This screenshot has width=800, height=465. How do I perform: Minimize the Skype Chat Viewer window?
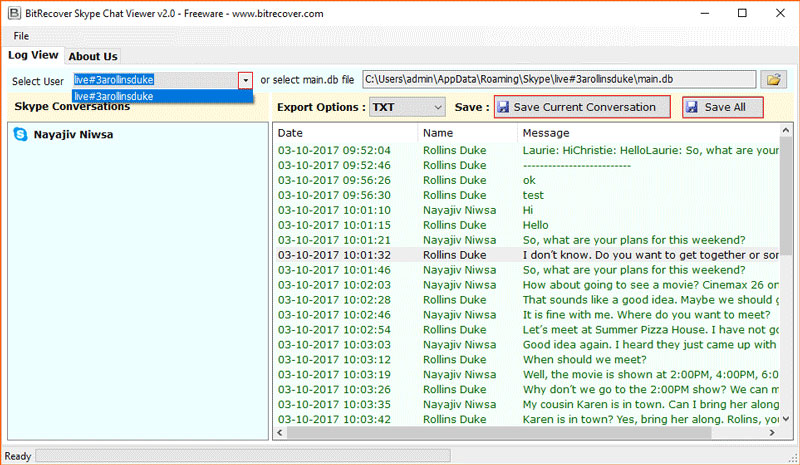(705, 13)
